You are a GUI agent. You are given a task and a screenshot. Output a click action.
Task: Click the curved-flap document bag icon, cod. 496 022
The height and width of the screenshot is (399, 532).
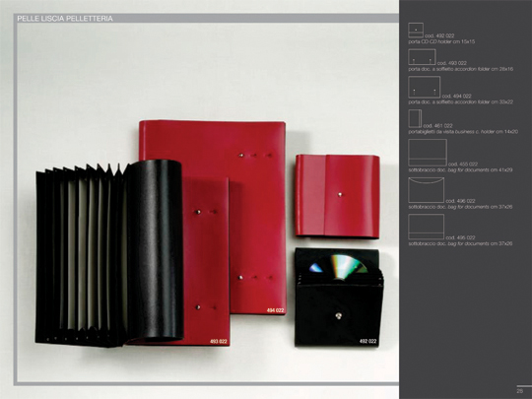point(427,190)
